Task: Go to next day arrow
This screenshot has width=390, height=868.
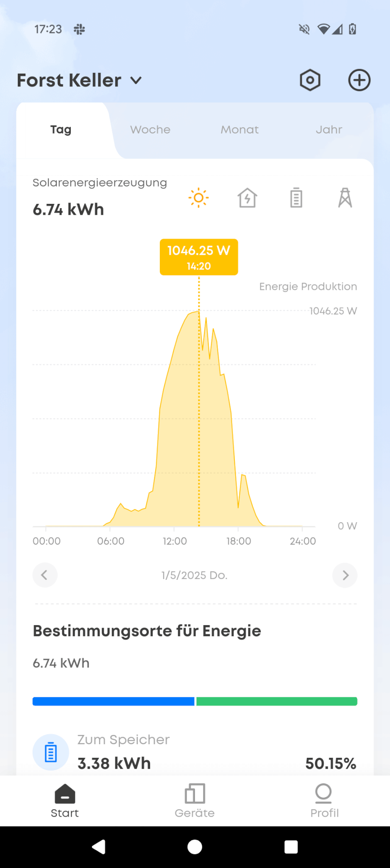Action: (345, 575)
